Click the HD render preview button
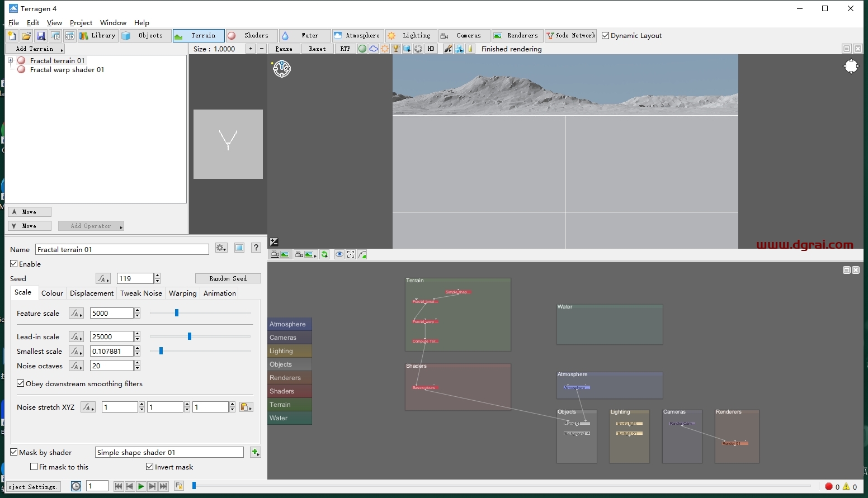 pos(431,49)
